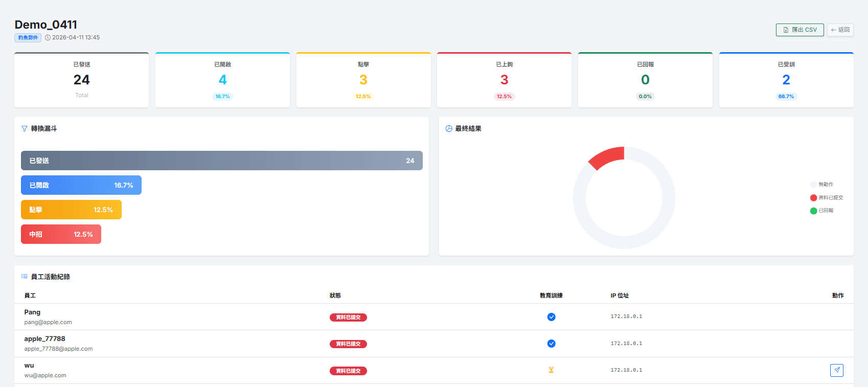The height and width of the screenshot is (387, 868).
Task: Click the pending hourglass icon for wu
Action: pyautogui.click(x=551, y=370)
